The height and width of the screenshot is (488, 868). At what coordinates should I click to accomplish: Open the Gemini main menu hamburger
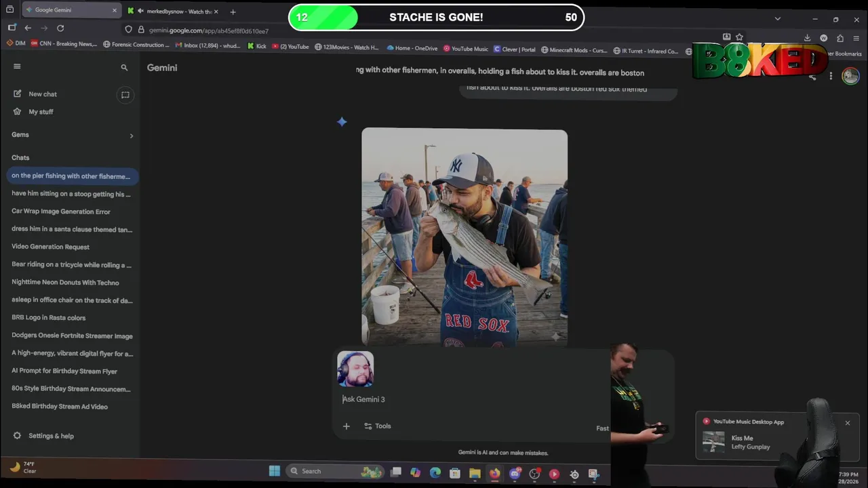(x=17, y=66)
